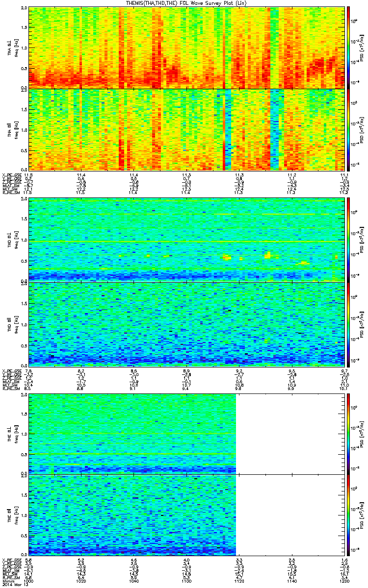
Task: Click the THE B-parallel PSD color bar
Action: tap(348, 515)
